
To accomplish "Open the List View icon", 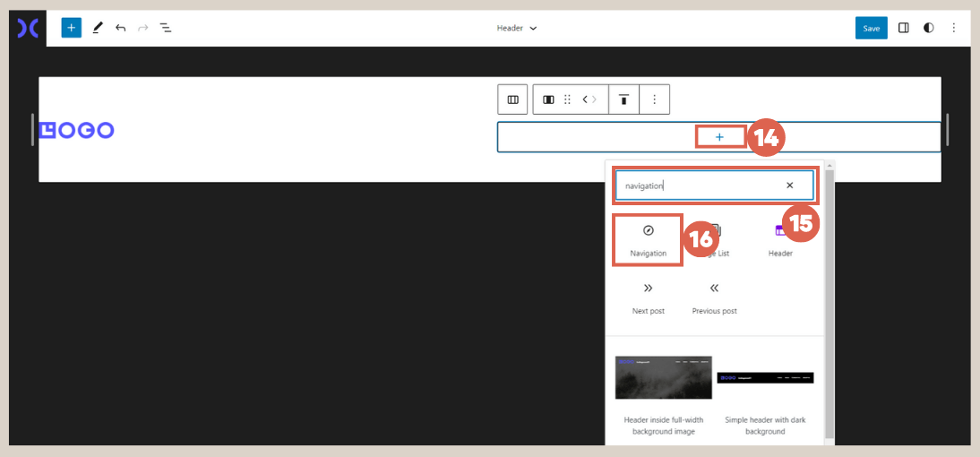I will click(166, 28).
